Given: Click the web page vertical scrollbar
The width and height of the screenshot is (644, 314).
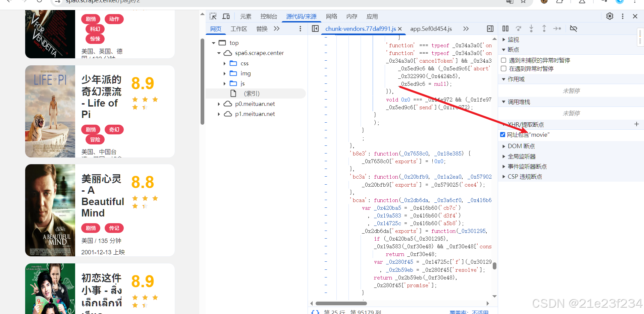Looking at the screenshot, I should point(202,82).
